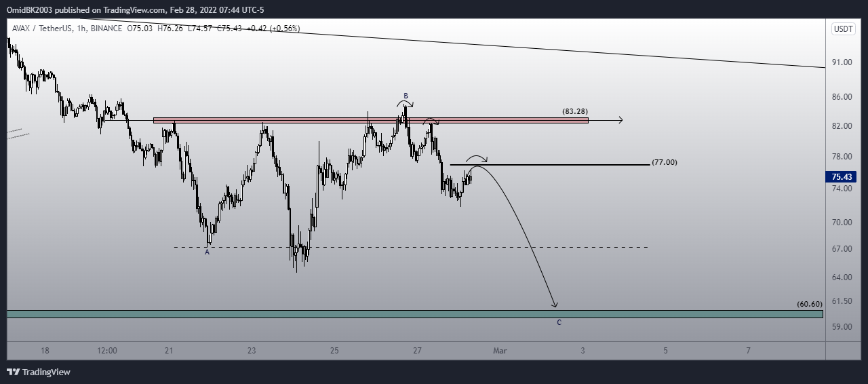
Task: Click the horizontal line at 77.00
Action: coord(549,165)
